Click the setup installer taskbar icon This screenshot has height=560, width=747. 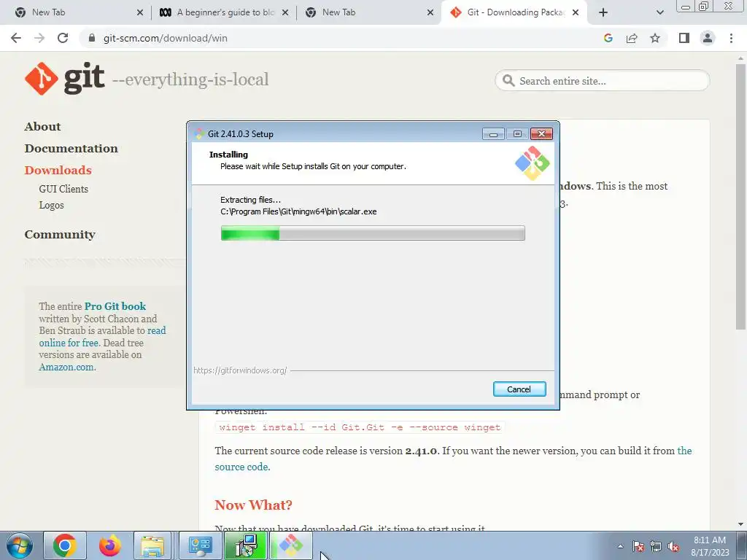[x=246, y=545]
